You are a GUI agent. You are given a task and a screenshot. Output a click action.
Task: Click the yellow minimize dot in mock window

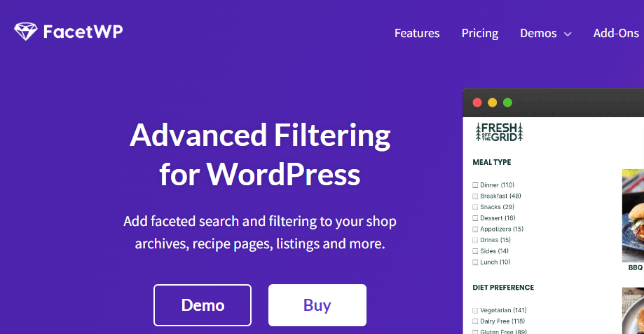[x=493, y=102]
